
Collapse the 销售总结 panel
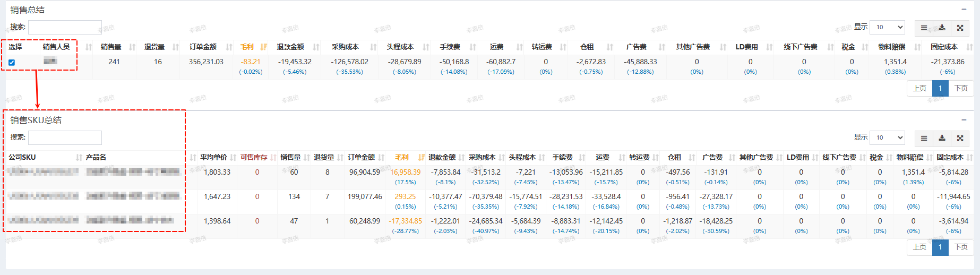tap(964, 10)
